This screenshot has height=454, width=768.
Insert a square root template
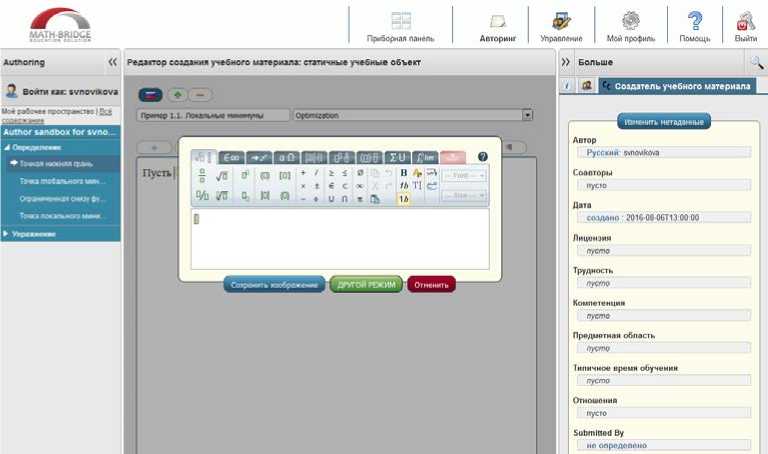(222, 175)
